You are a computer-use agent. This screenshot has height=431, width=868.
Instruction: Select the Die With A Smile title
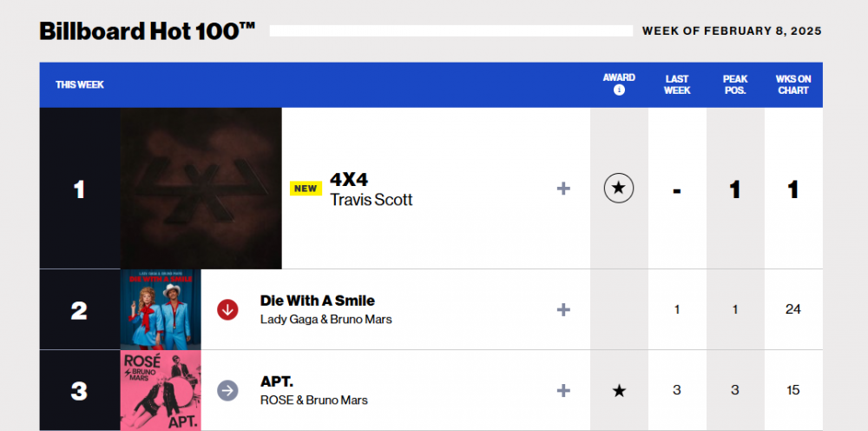tap(317, 301)
